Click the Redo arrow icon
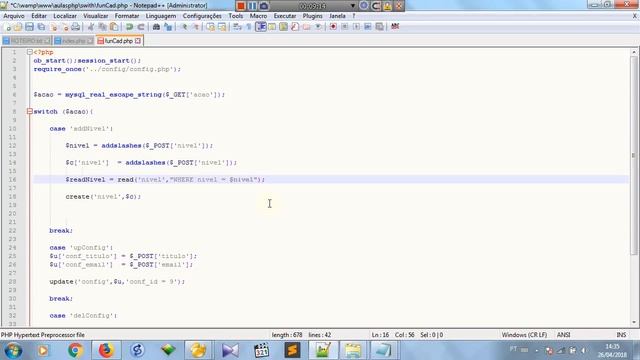640x360 pixels. [x=141, y=27]
